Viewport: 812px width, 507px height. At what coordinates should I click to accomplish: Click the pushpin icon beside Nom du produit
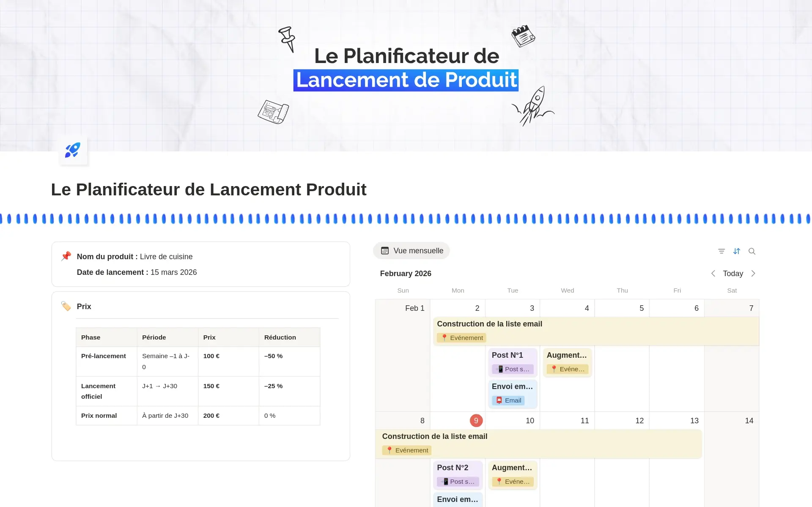[66, 256]
